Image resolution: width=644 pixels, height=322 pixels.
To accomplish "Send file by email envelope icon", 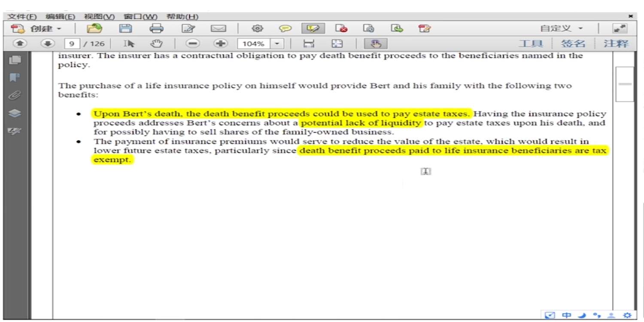I will click(x=218, y=29).
